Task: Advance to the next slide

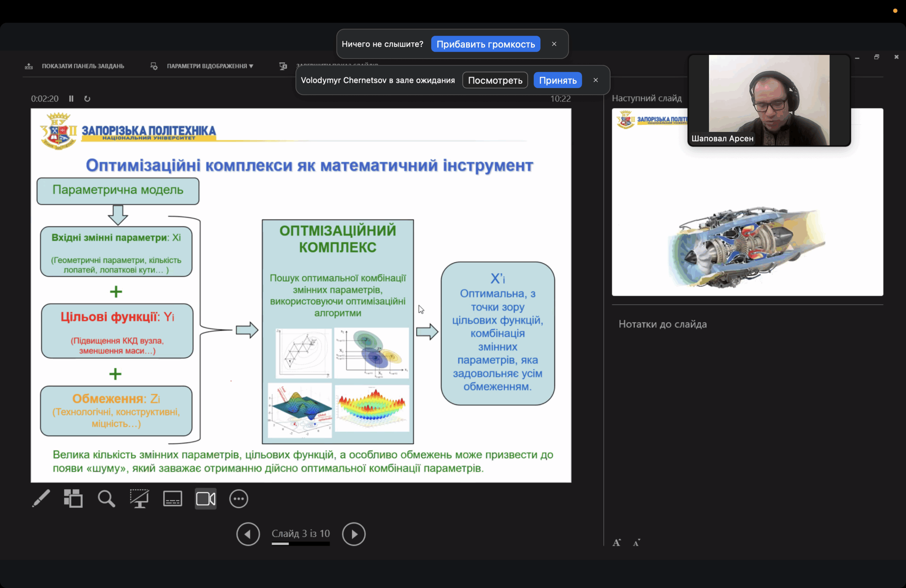Action: pyautogui.click(x=354, y=534)
